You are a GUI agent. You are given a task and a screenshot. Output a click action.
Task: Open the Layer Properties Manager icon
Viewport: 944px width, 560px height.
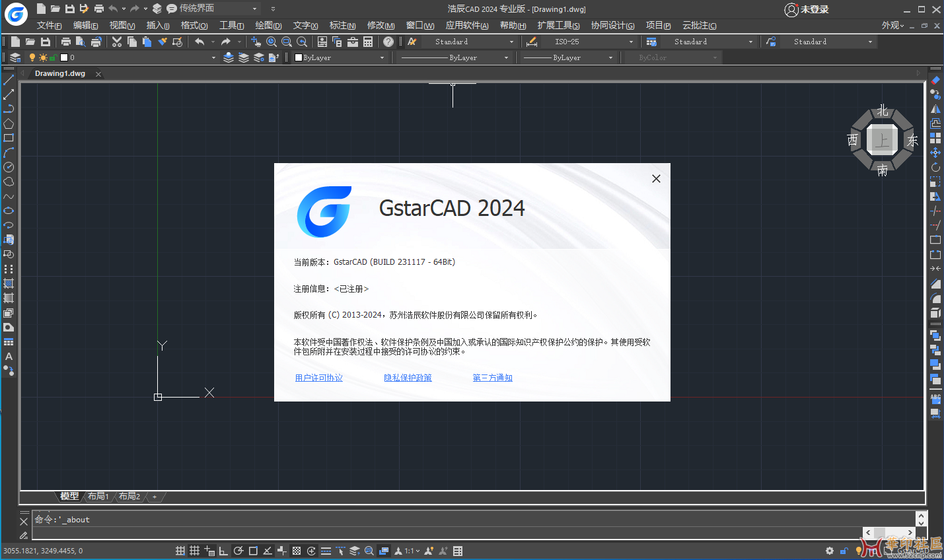coord(15,57)
